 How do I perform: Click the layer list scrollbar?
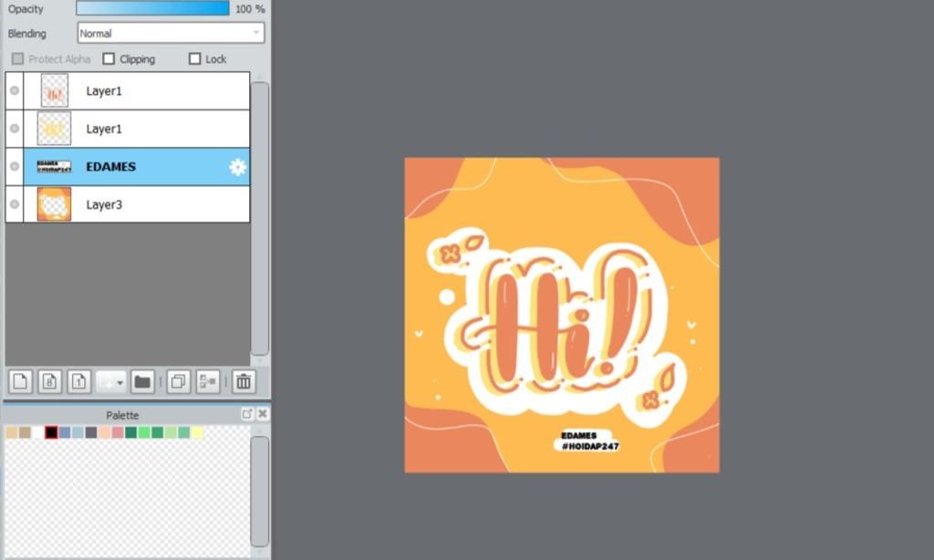coord(260,218)
